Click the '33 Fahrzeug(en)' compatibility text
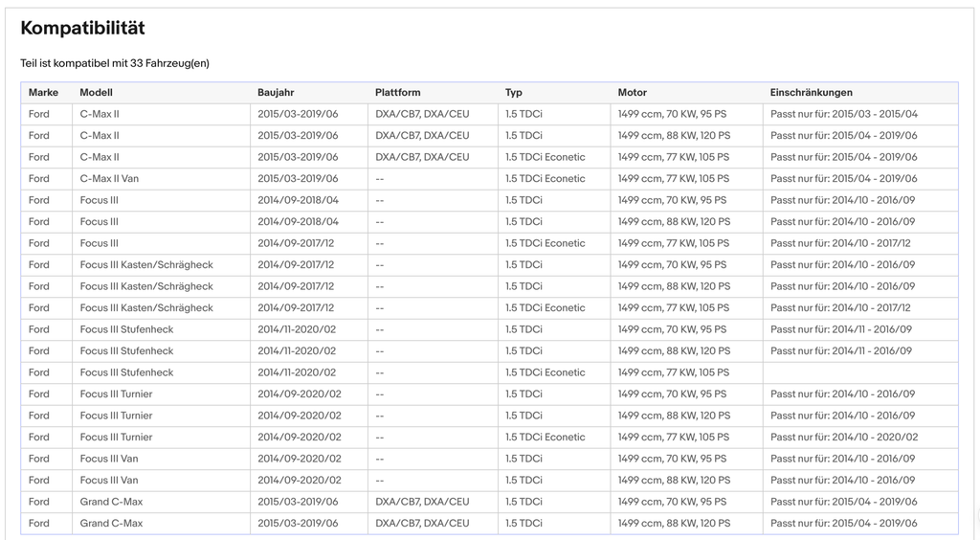Screen dimensions: 980x540 pyautogui.click(x=169, y=63)
